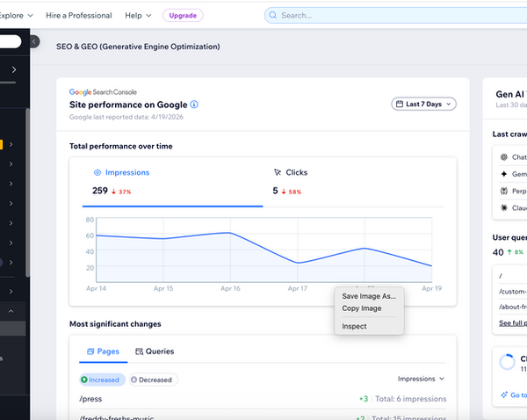Open the Last 7 Days date dropdown
The width and height of the screenshot is (527, 420).
[423, 104]
